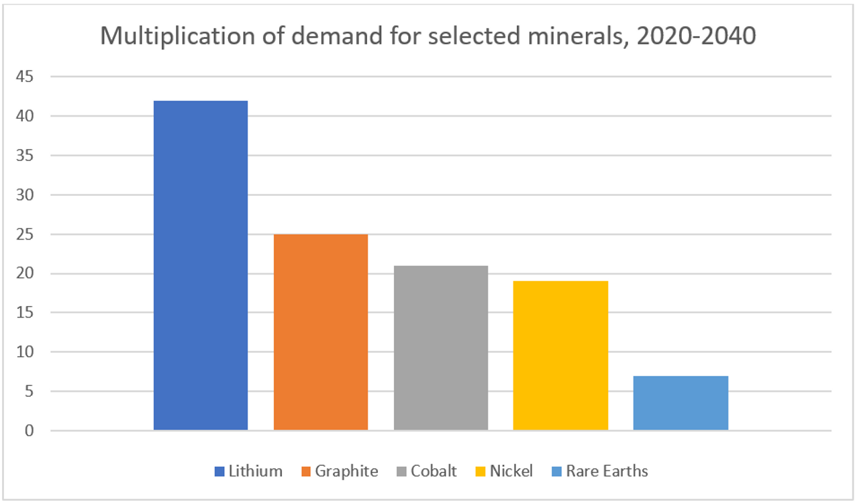The image size is (859, 504).
Task: Select the Lithium legend label
Action: coord(255,471)
